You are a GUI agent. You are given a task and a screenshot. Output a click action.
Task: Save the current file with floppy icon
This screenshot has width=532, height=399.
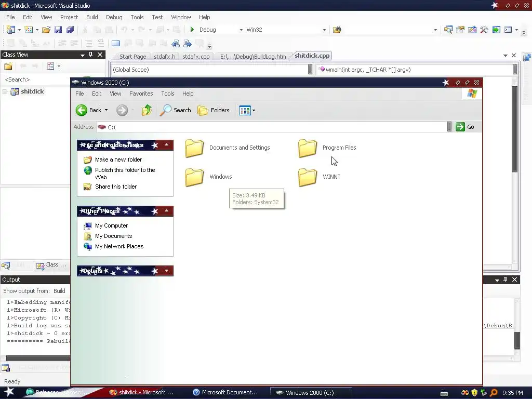click(58, 30)
